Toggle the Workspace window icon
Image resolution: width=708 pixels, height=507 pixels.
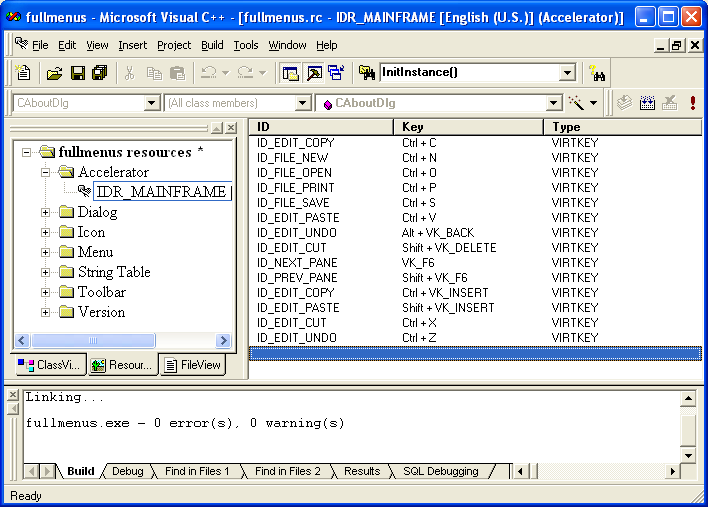pyautogui.click(x=290, y=73)
